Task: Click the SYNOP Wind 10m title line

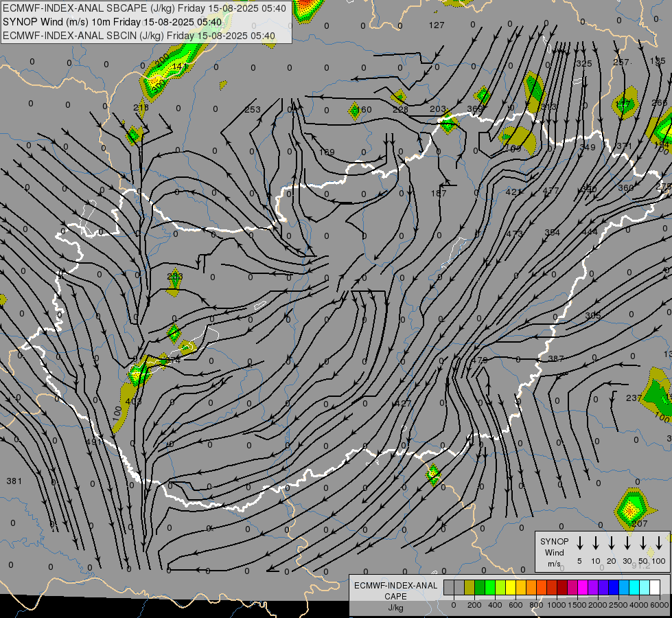Action: pos(113,22)
